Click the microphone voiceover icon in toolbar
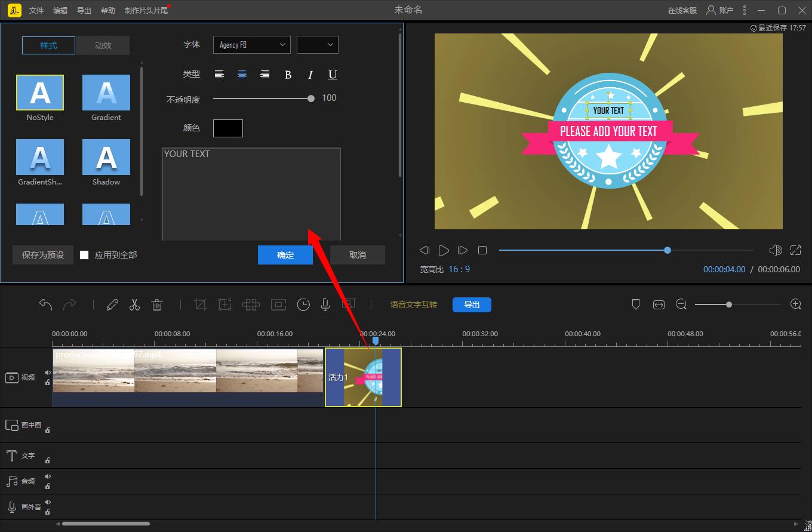The width and height of the screenshot is (812, 532). click(325, 305)
